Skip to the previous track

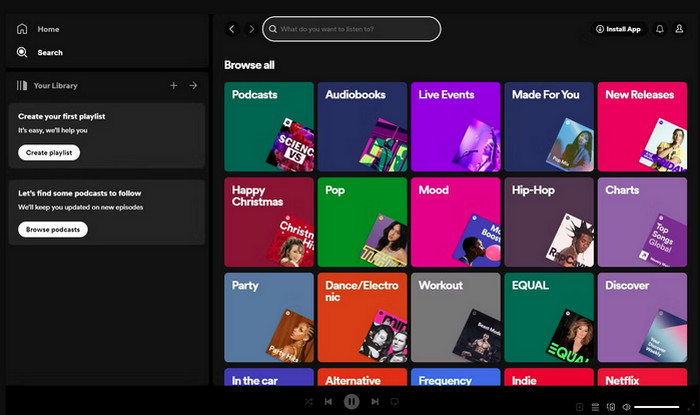coord(328,401)
